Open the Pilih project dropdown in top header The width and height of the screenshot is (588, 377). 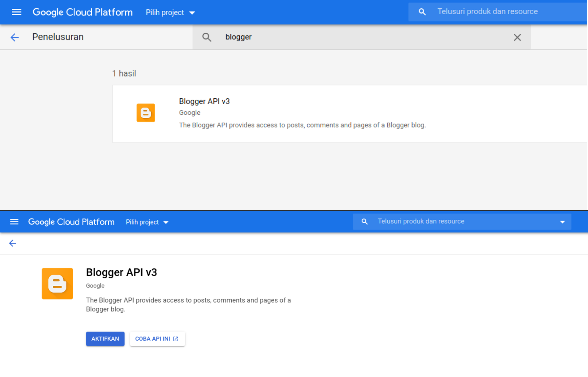(170, 12)
